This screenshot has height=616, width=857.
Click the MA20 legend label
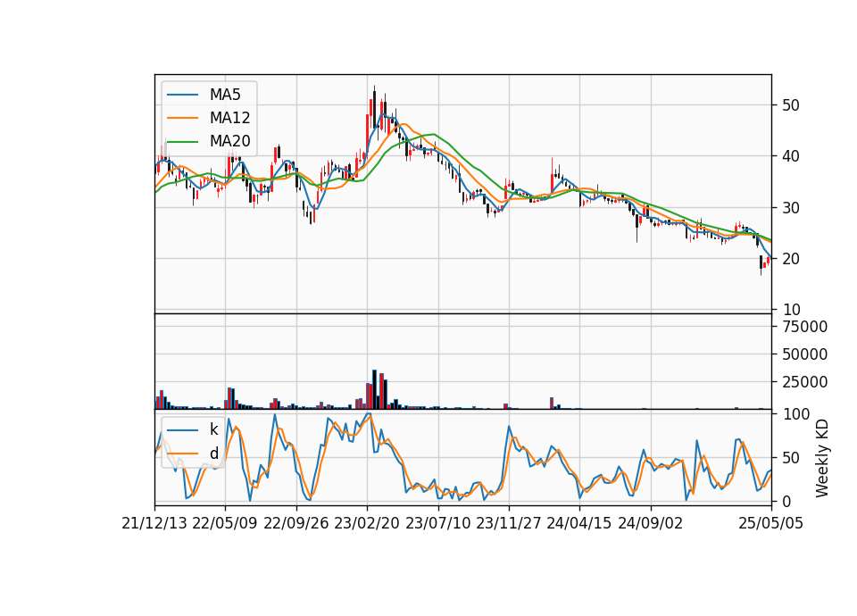point(229,141)
